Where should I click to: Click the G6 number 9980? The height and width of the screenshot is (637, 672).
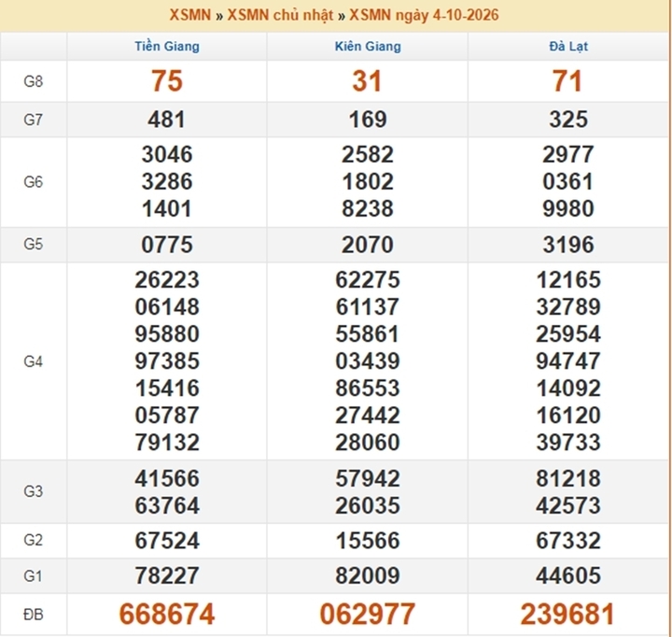[568, 209]
